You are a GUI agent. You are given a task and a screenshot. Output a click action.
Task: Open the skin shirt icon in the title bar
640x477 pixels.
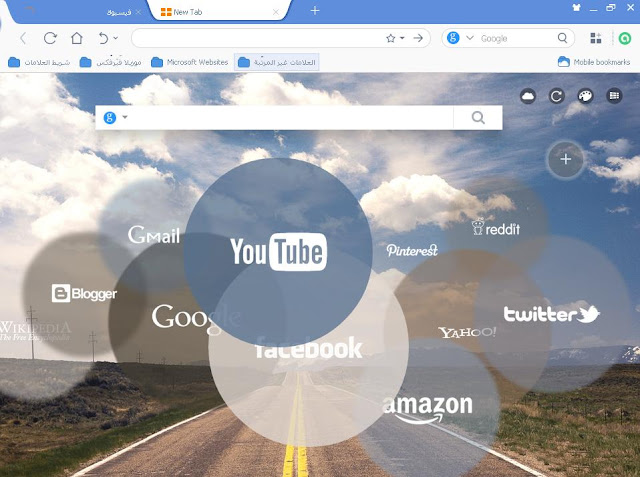[576, 7]
